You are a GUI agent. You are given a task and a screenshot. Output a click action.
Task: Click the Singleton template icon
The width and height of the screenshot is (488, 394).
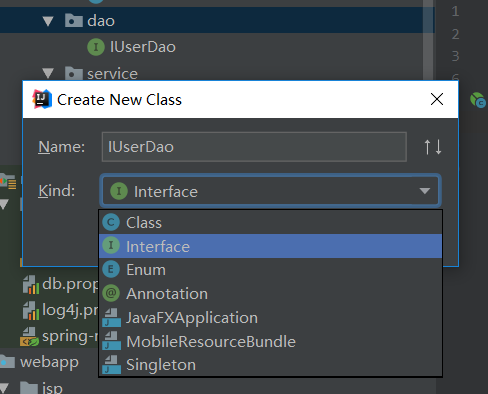[x=112, y=365]
